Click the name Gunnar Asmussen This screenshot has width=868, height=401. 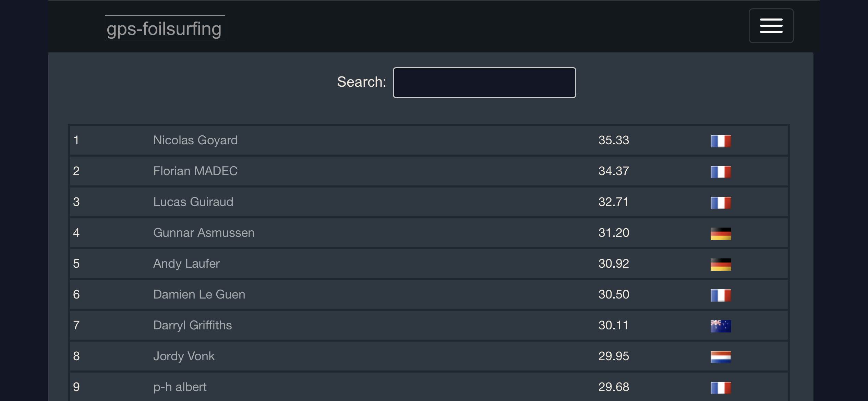pyautogui.click(x=204, y=233)
